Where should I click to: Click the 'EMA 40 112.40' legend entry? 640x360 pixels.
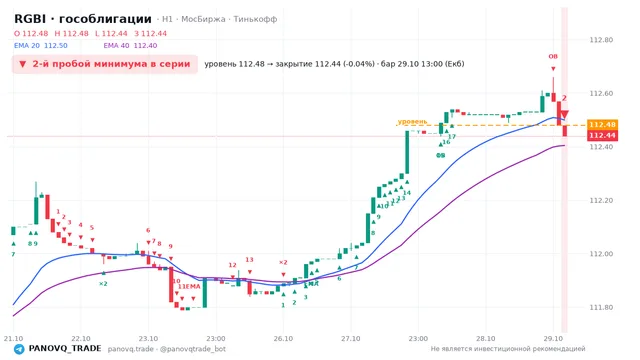pos(130,46)
